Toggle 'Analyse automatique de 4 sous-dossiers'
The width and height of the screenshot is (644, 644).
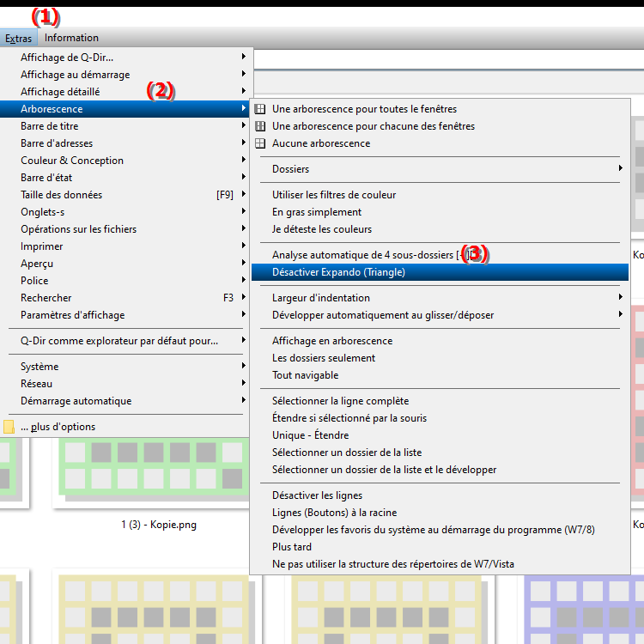click(440, 255)
